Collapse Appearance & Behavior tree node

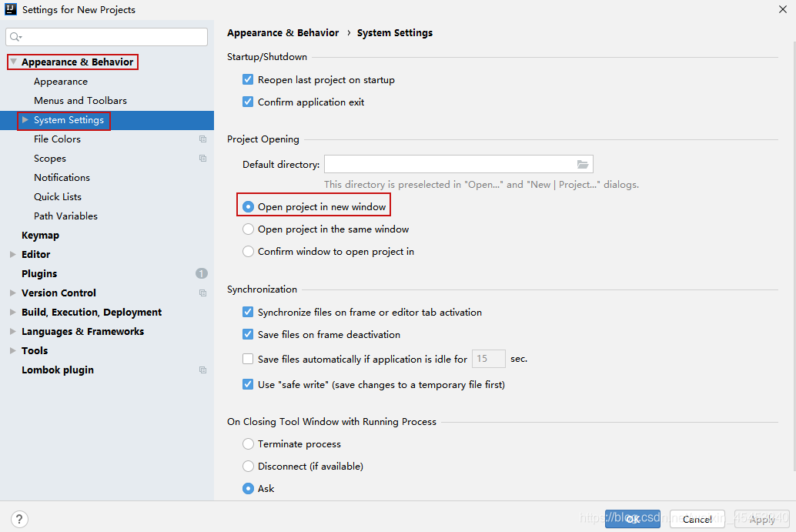pos(14,62)
